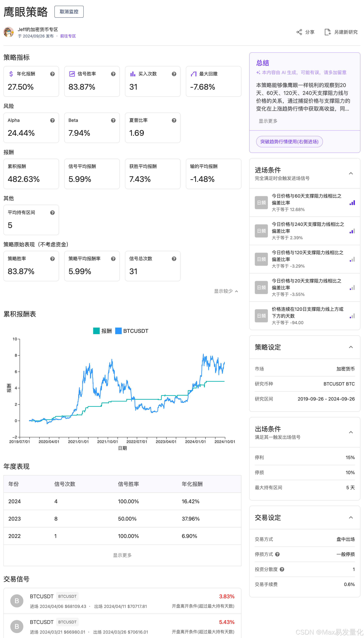Click bar chart icon for 60天支撑阻力线 condition
The width and height of the screenshot is (364, 638).
pyautogui.click(x=352, y=203)
